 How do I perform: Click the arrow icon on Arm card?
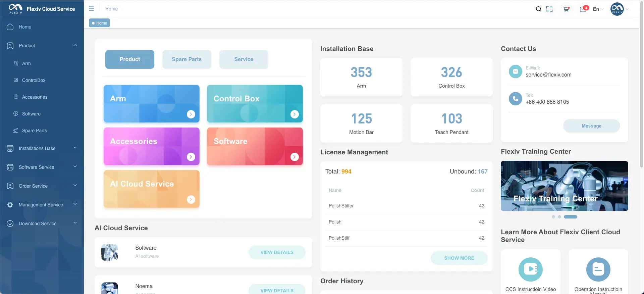(191, 114)
